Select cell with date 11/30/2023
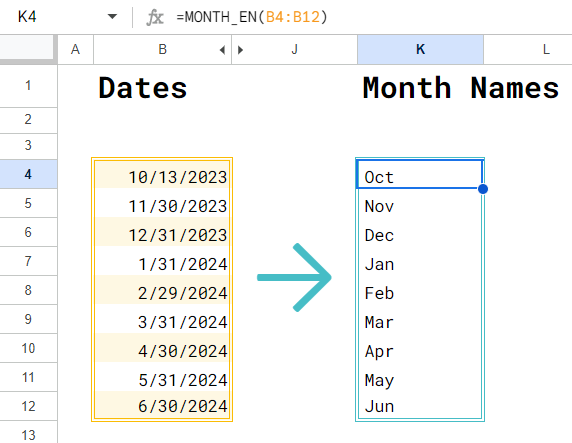The image size is (572, 443). pyautogui.click(x=162, y=203)
